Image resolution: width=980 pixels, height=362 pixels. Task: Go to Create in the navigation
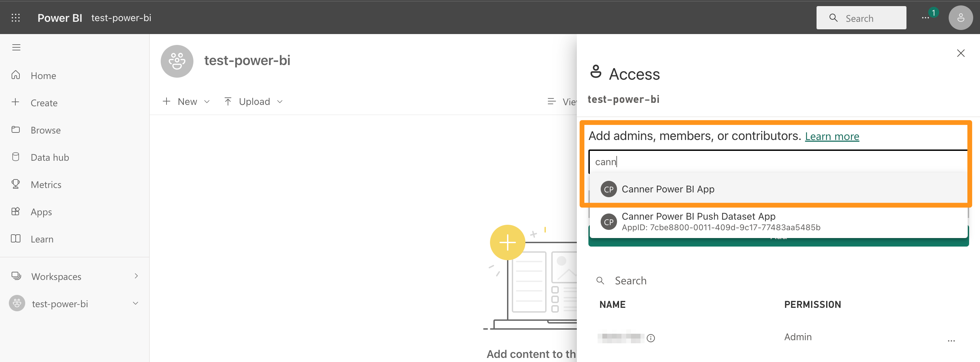coord(44,103)
